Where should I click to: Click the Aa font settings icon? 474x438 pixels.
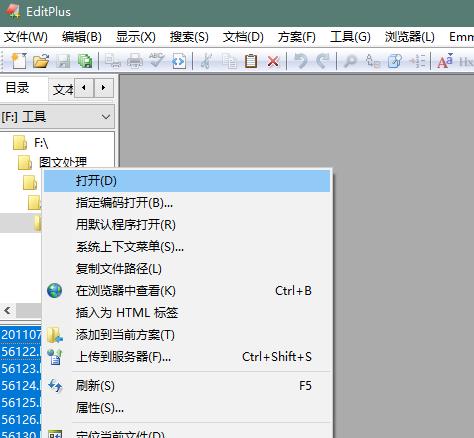[445, 61]
